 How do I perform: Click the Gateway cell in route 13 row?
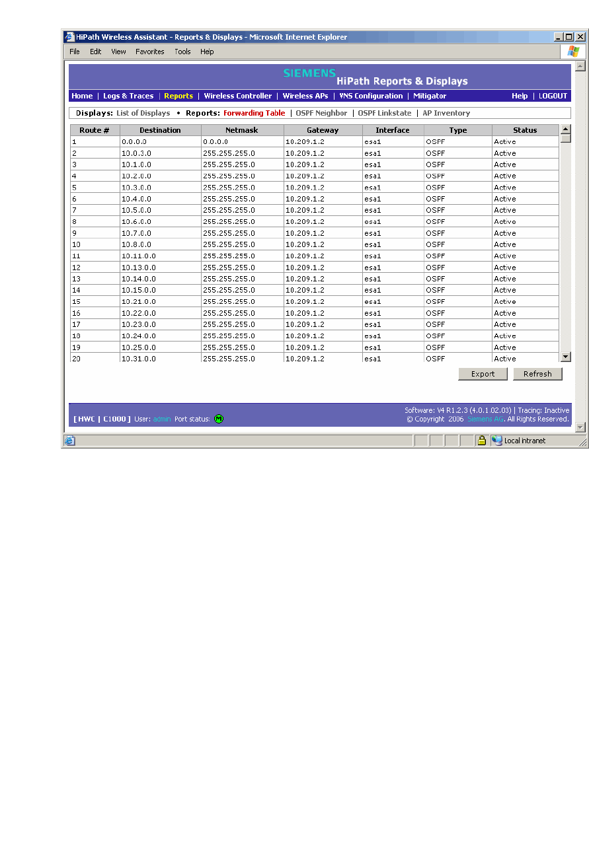pyautogui.click(x=323, y=279)
